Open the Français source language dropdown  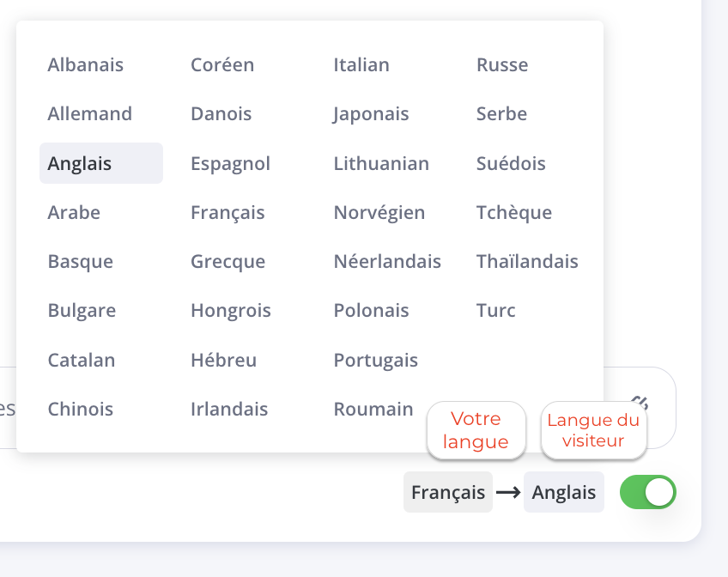[448, 492]
